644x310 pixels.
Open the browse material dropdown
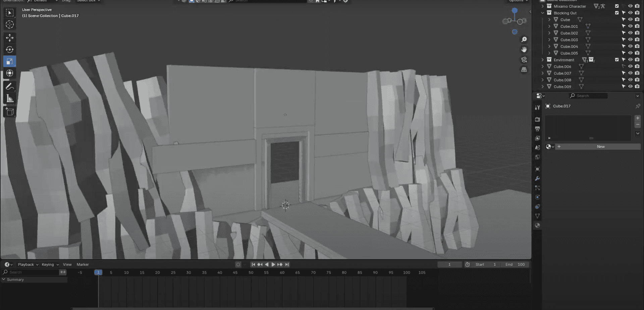(x=550, y=146)
